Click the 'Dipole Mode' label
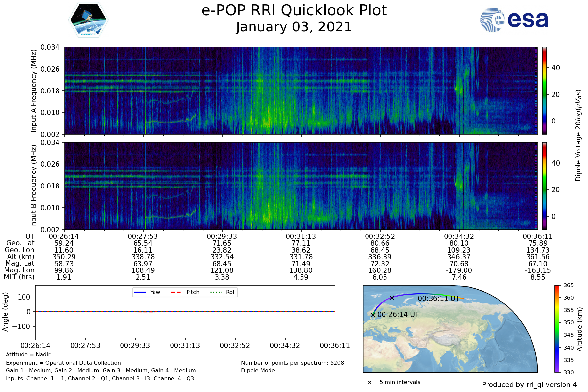 coord(258,371)
